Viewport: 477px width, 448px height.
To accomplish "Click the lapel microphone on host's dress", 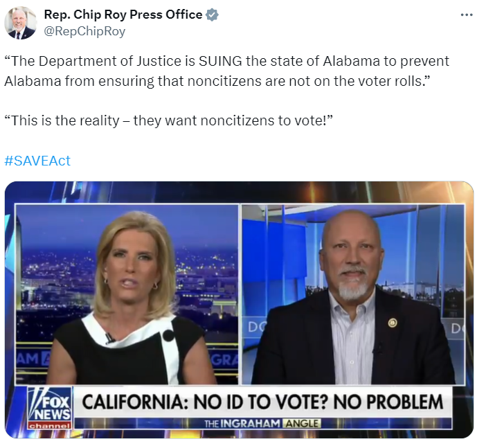I will point(109,338).
